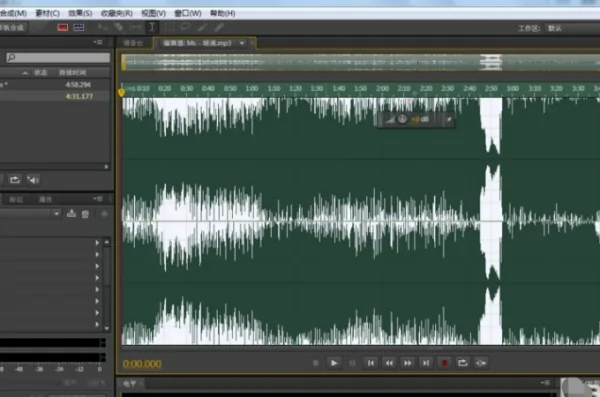The width and height of the screenshot is (600, 397).
Task: Select the Lasso Selection tool
Action: (186, 27)
